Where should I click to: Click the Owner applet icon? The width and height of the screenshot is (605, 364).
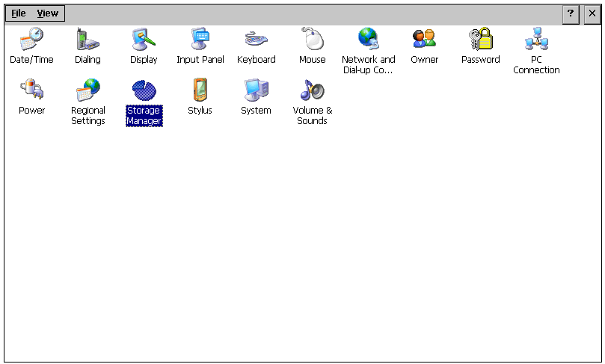click(424, 40)
